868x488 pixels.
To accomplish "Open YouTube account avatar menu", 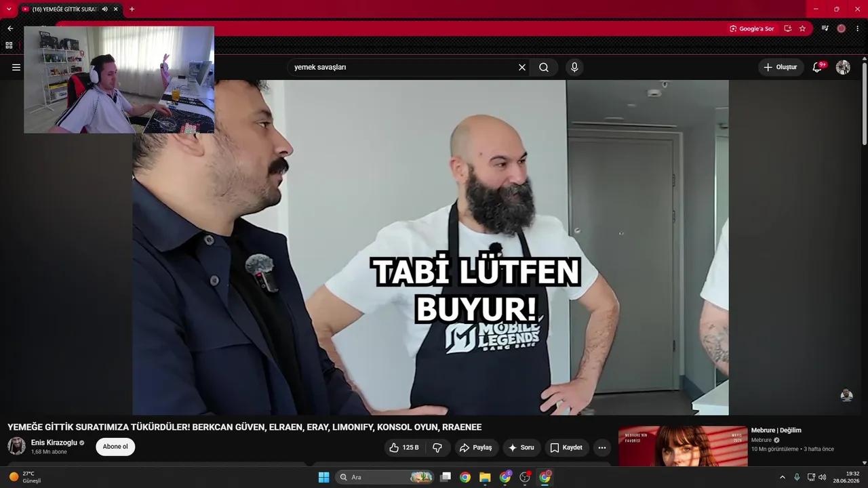I will tap(843, 67).
